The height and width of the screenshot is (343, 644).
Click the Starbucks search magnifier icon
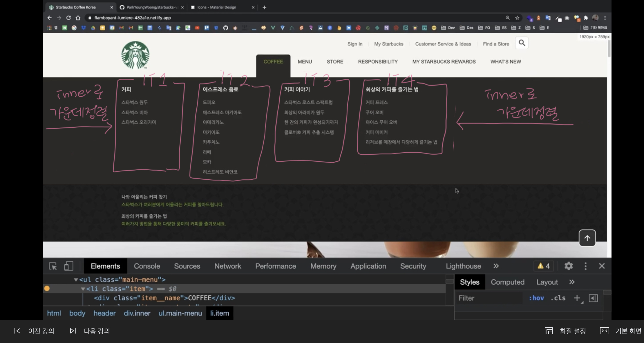tap(522, 43)
